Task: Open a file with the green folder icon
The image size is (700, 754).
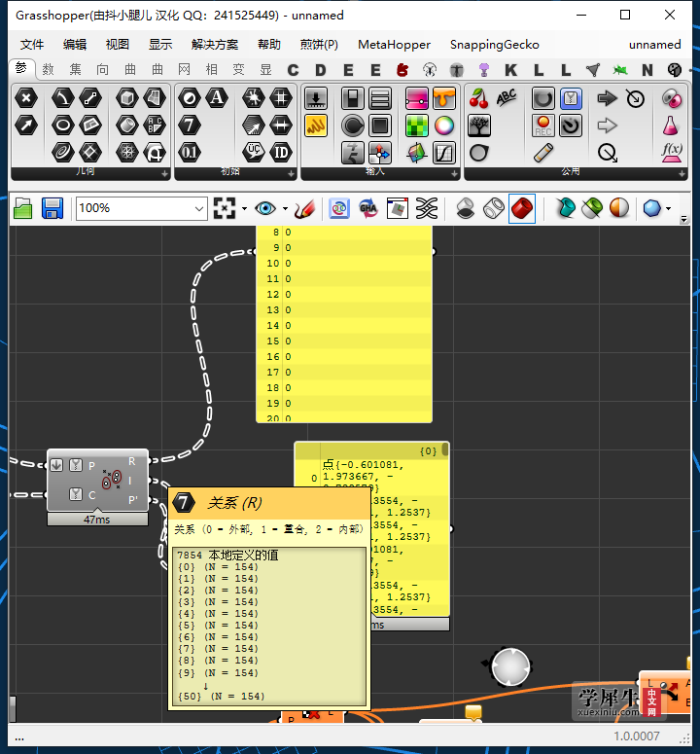Action: pyautogui.click(x=22, y=209)
